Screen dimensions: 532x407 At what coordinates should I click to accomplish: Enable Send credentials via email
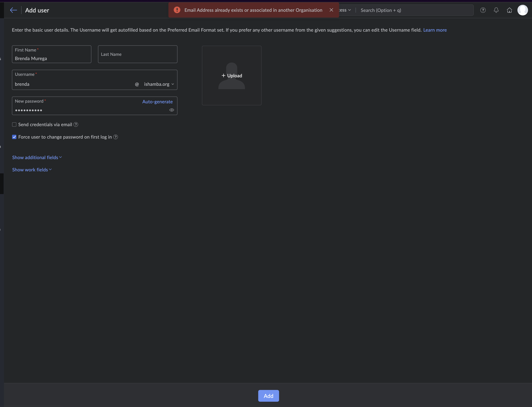(x=14, y=125)
